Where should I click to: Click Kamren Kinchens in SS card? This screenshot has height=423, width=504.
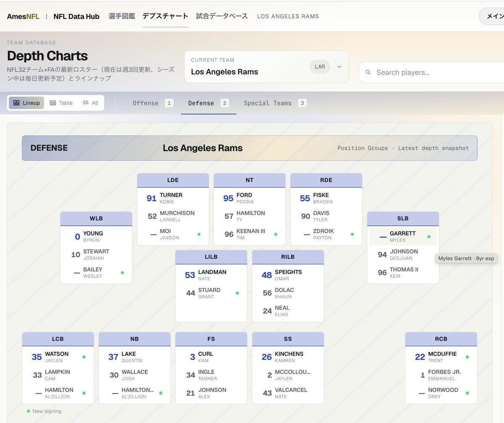pyautogui.click(x=288, y=357)
